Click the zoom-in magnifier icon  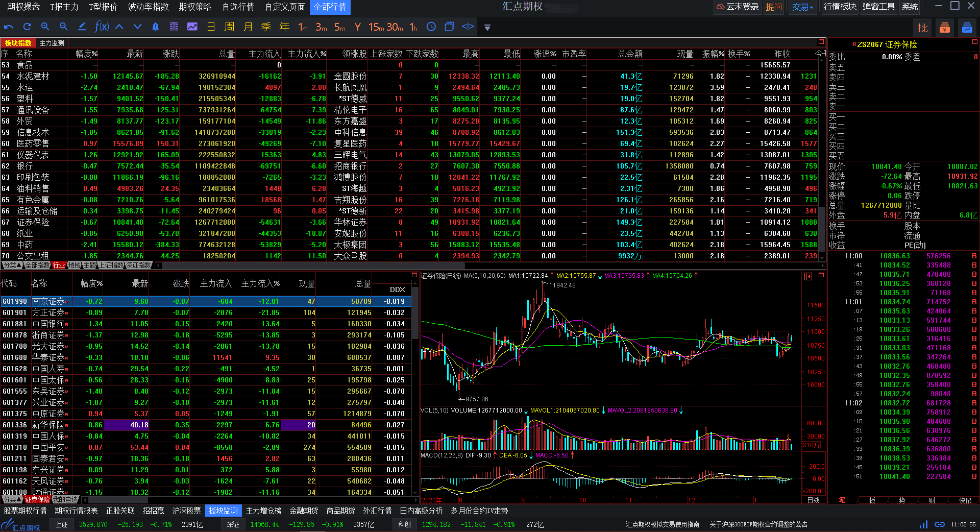pyautogui.click(x=45, y=27)
